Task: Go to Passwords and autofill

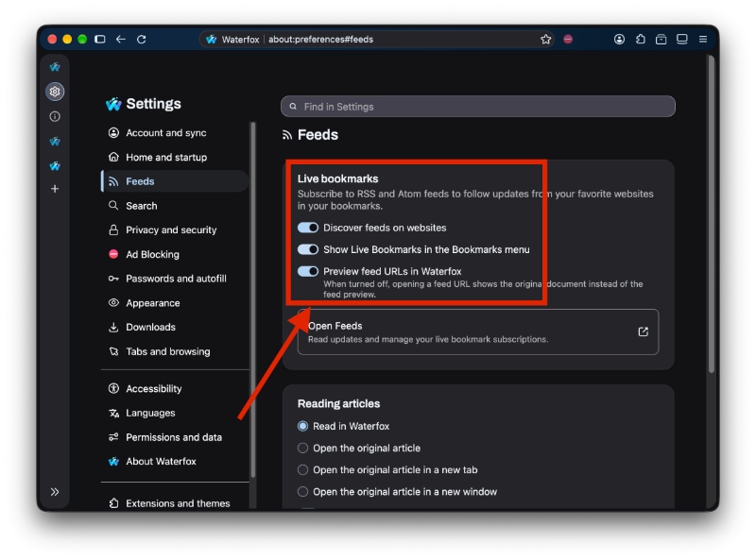Action: pyautogui.click(x=175, y=279)
